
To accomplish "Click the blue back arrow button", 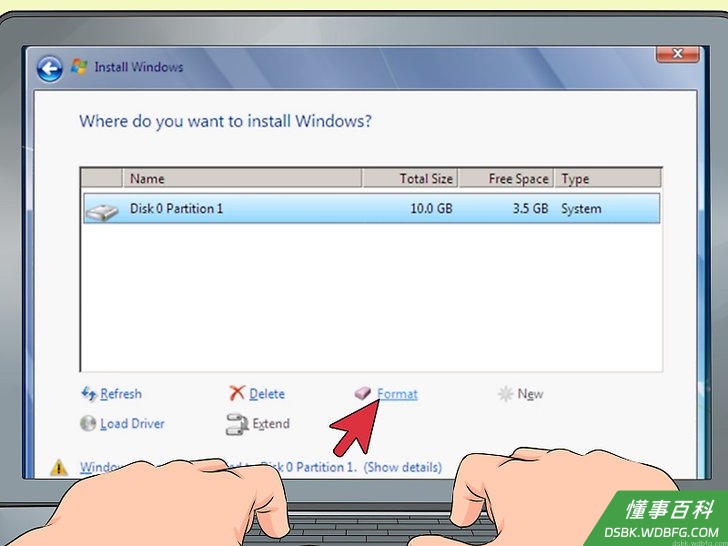I will click(49, 69).
